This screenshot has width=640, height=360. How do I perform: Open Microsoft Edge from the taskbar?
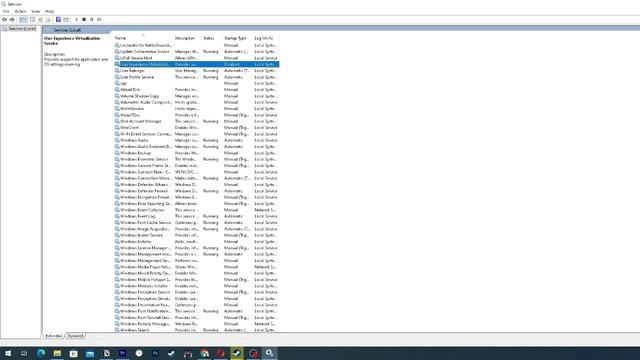click(41, 353)
